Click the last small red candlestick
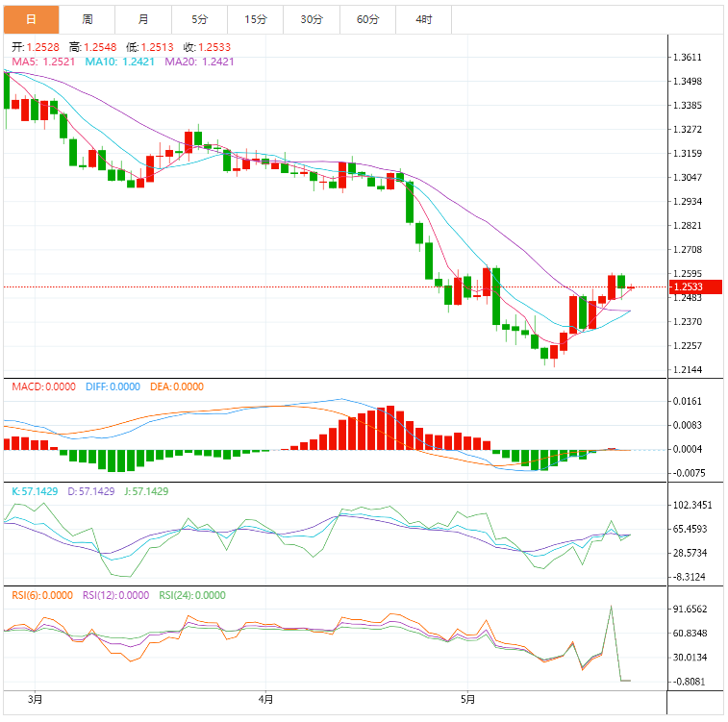 pos(631,287)
